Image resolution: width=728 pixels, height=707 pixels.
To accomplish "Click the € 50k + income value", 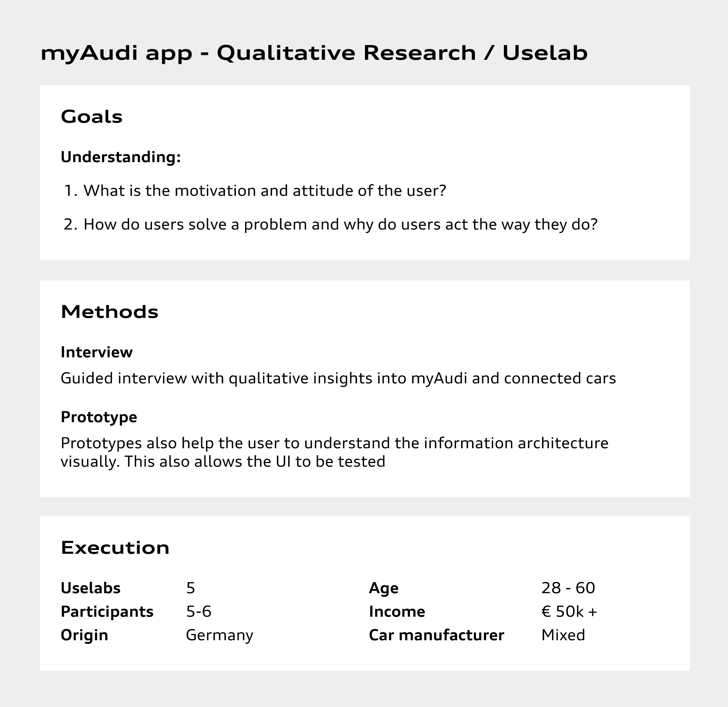I will pyautogui.click(x=569, y=612).
